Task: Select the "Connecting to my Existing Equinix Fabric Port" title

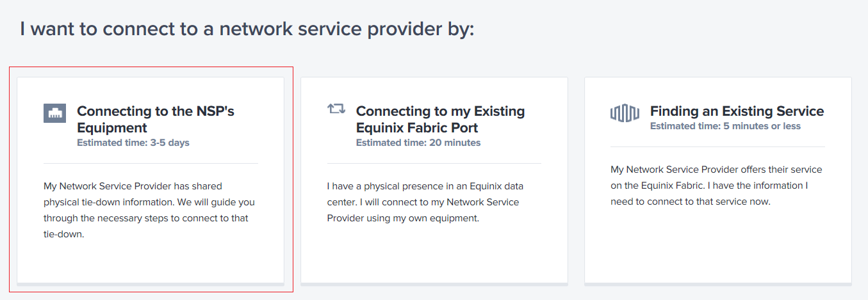Action: click(x=440, y=120)
